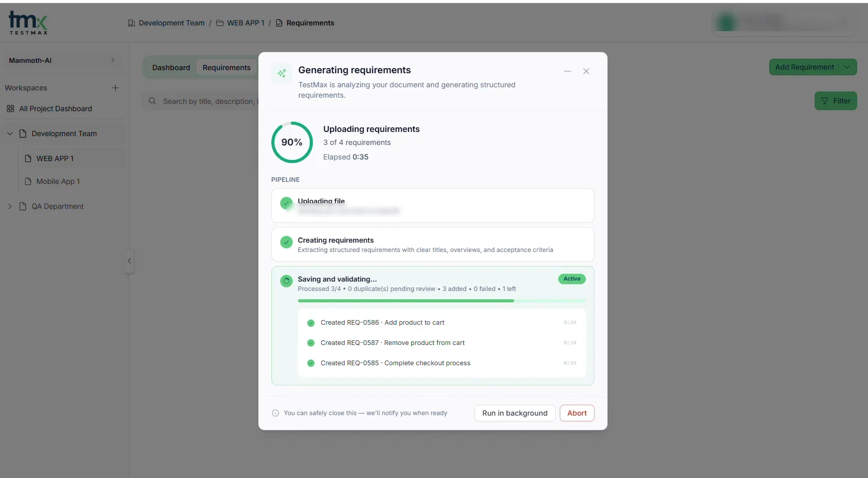This screenshot has width=868, height=478.
Task: Add a new workspace with plus icon
Action: (x=115, y=88)
